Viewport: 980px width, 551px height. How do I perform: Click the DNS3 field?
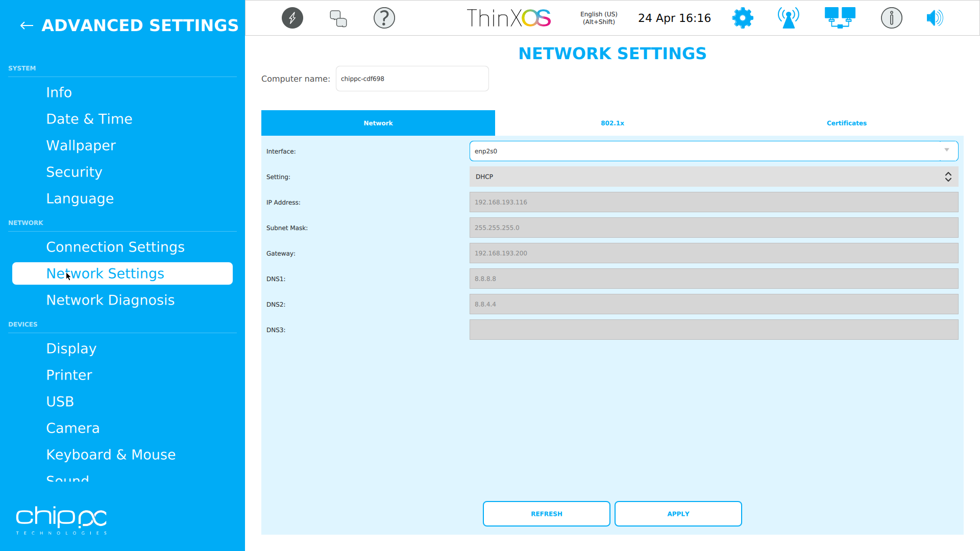tap(714, 330)
